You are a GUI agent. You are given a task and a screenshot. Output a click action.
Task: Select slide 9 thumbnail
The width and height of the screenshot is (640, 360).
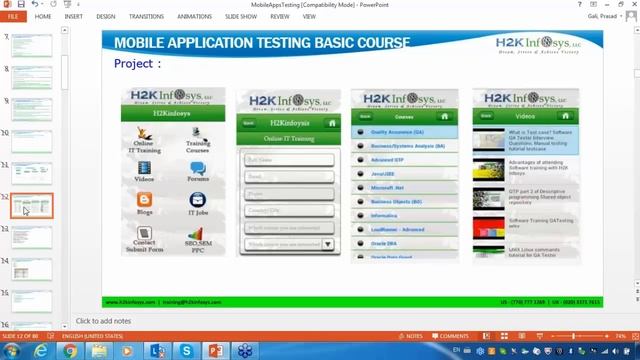(32, 109)
